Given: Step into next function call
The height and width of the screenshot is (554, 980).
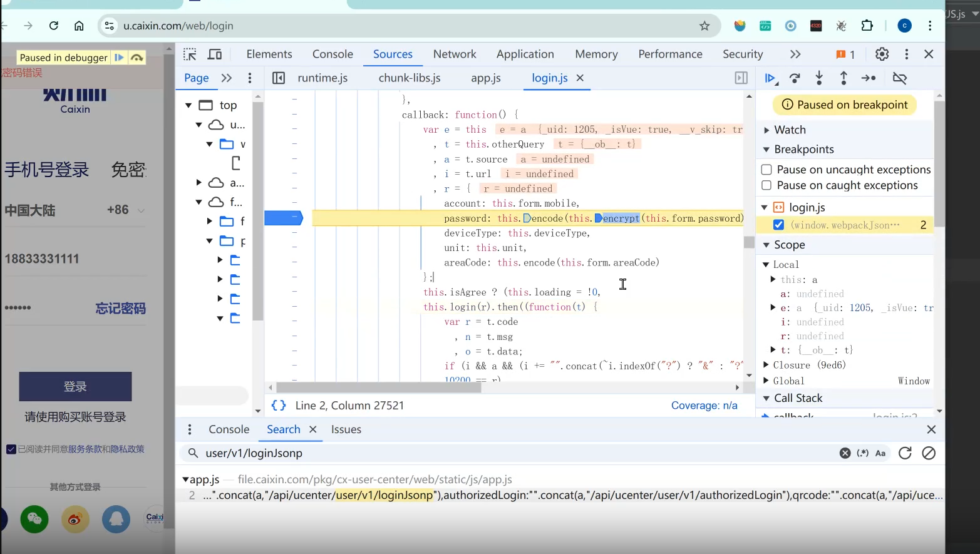Looking at the screenshot, I should [x=819, y=78].
